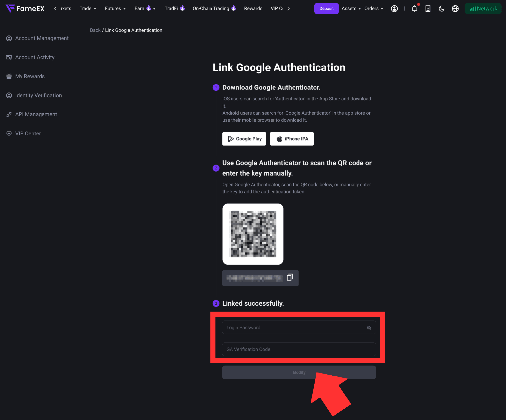
Task: Open On-Chain Trading menu
Action: 214,9
